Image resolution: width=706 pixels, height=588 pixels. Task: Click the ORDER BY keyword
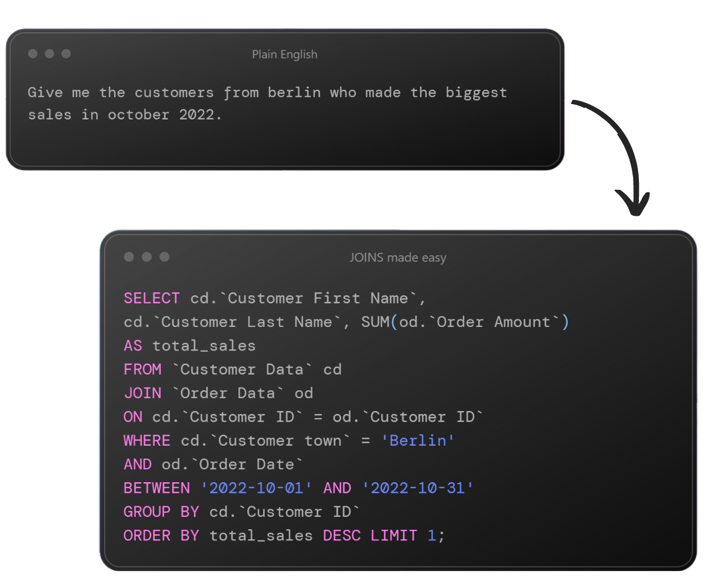point(161,536)
